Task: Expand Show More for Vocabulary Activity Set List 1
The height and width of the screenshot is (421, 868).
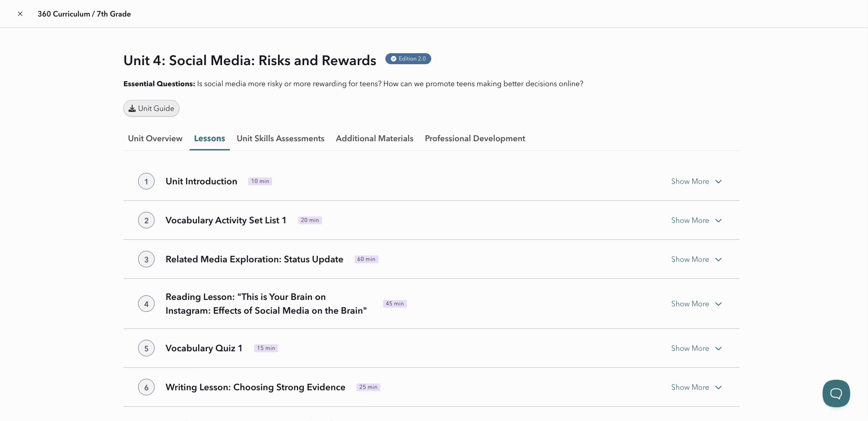Action: pos(696,221)
